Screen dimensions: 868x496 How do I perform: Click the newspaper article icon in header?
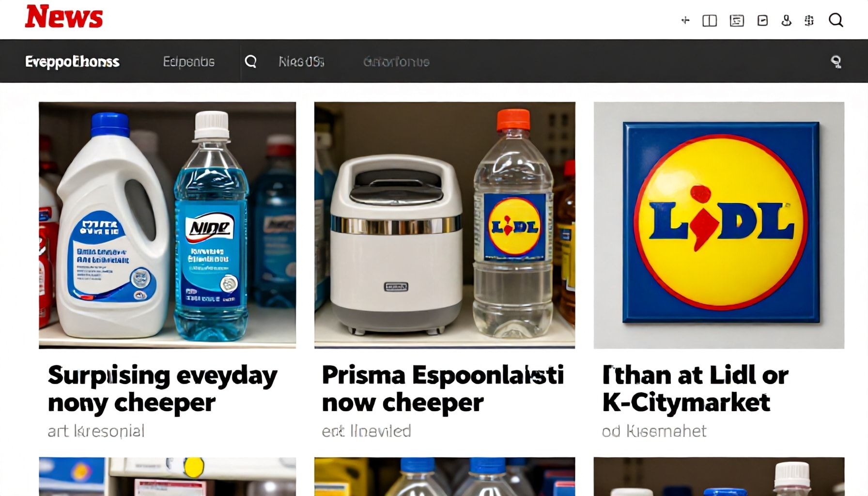coord(737,20)
